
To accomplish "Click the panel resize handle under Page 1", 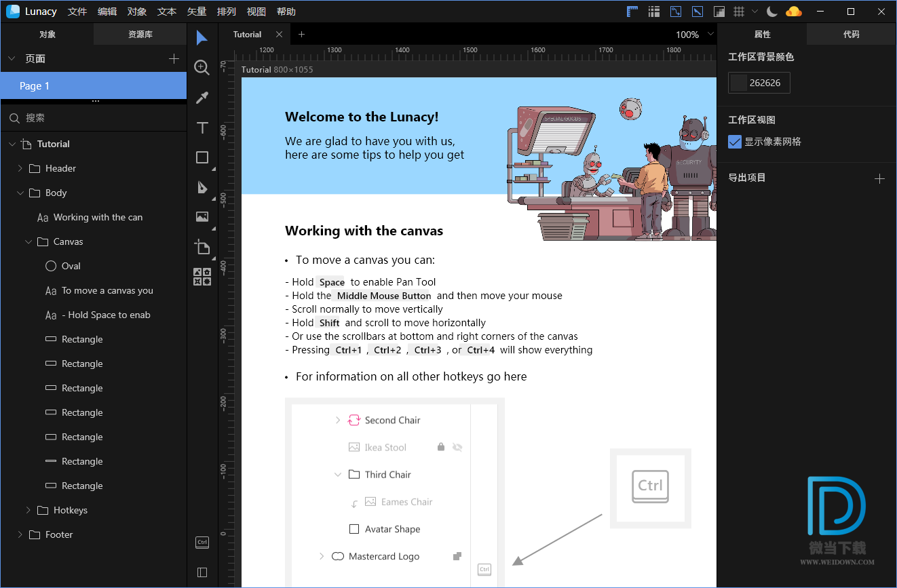I will point(96,101).
